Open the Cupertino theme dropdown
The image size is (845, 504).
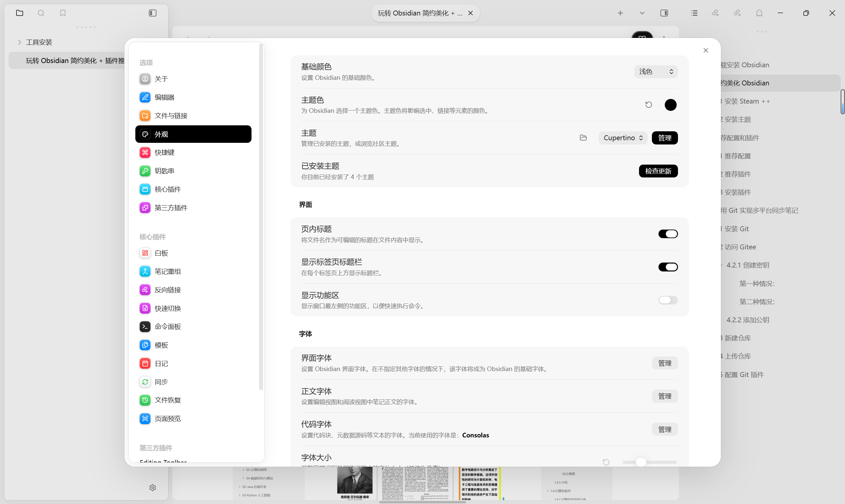point(623,138)
